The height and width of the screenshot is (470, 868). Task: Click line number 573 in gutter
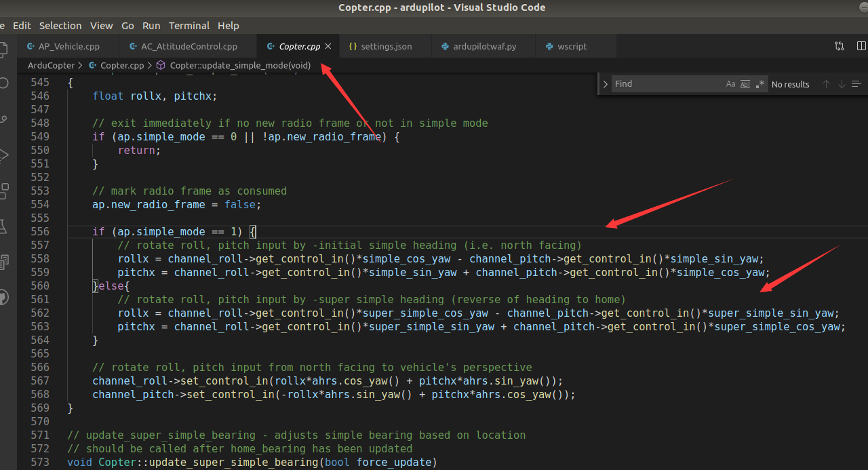pos(40,462)
